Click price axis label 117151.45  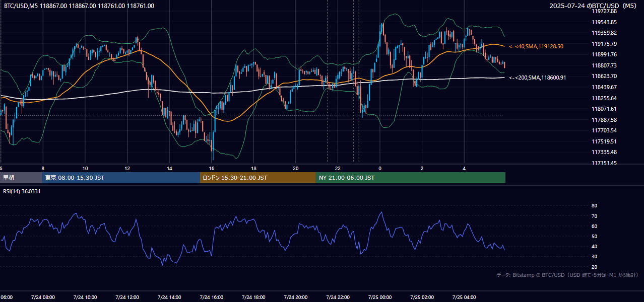(604, 163)
